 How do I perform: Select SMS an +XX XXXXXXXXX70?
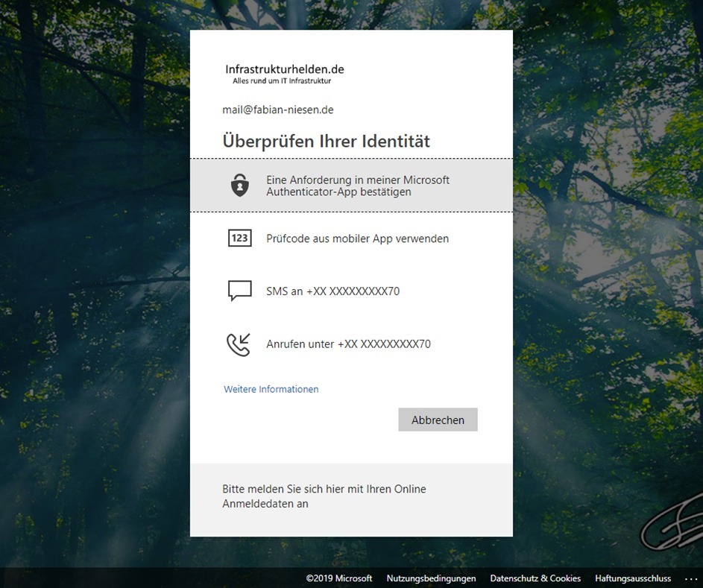(x=352, y=291)
